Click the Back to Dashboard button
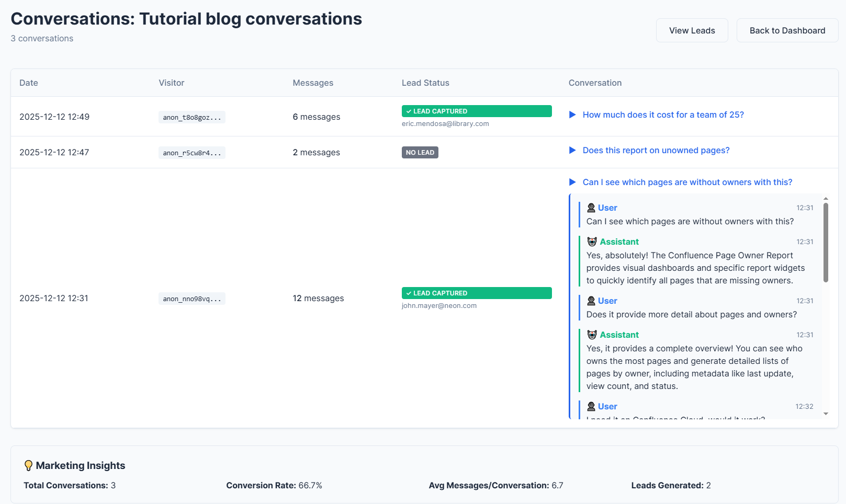 (787, 30)
